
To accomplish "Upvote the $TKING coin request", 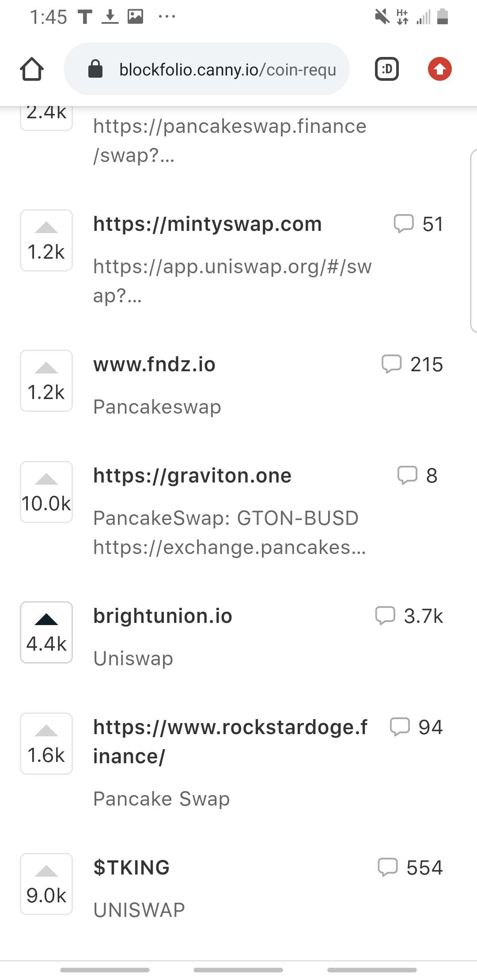I will pyautogui.click(x=46, y=884).
